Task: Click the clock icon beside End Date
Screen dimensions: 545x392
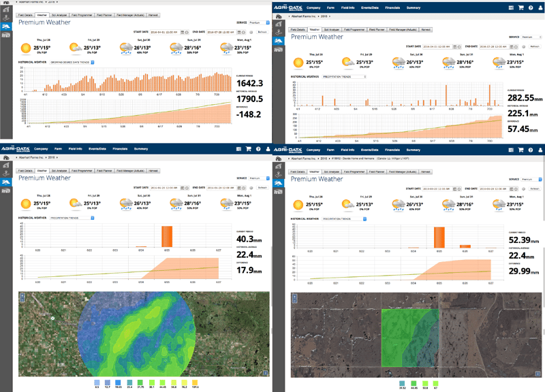Action: (x=516, y=46)
